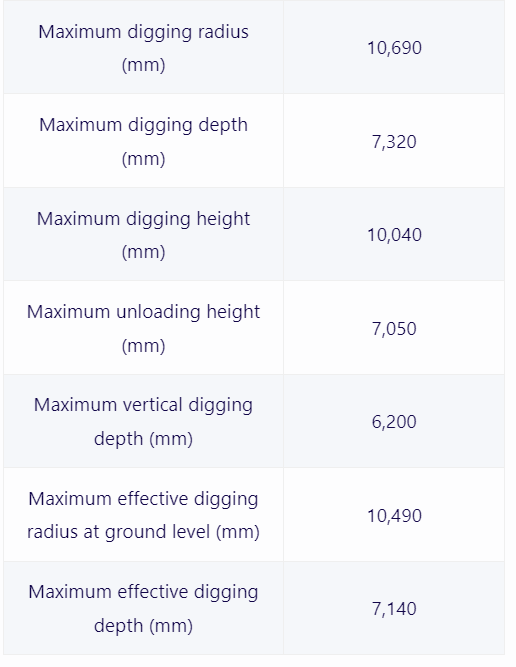
Task: Select the 10,690 radius value
Action: pyautogui.click(x=394, y=48)
